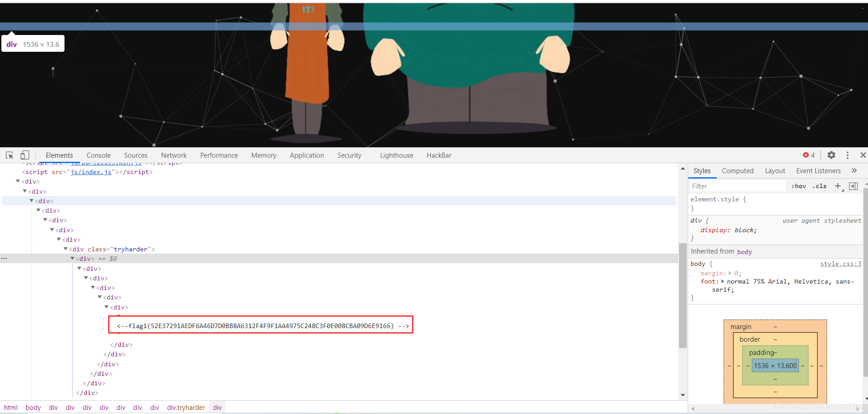Open the HackBar tab
868x414 pixels.
pyautogui.click(x=439, y=155)
